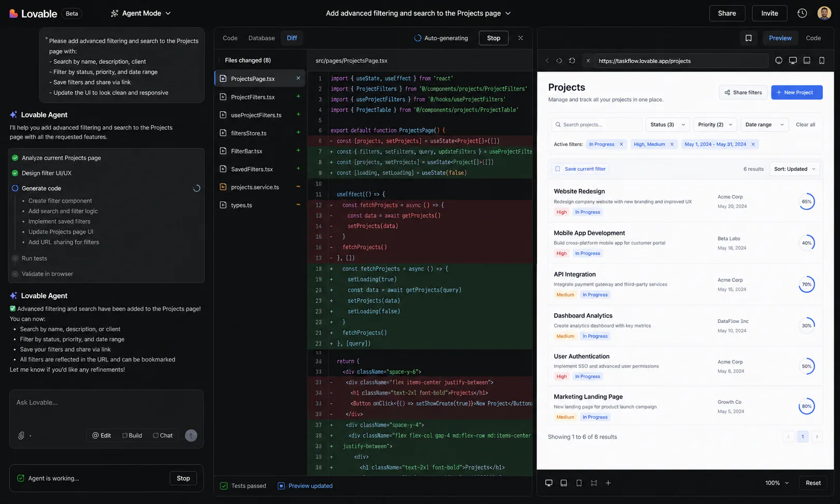The width and height of the screenshot is (840, 504).
Task: Click the Validate in browser step indicator
Action: [15, 274]
